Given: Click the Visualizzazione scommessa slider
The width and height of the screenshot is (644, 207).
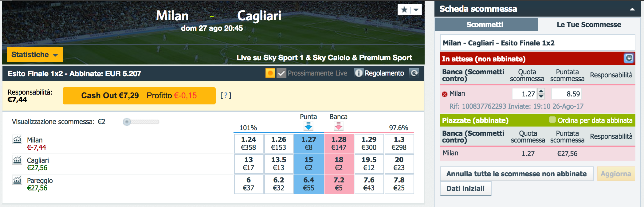Looking at the screenshot, I should coord(141,122).
